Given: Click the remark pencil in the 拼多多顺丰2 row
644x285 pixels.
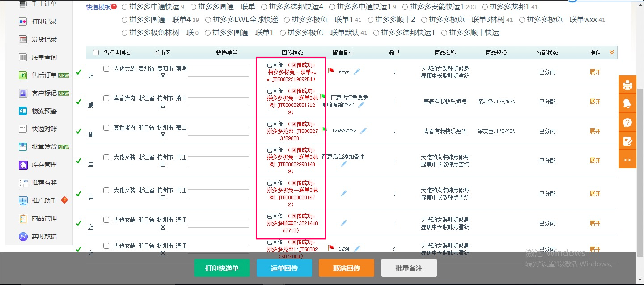Looking at the screenshot, I should pos(343,223).
